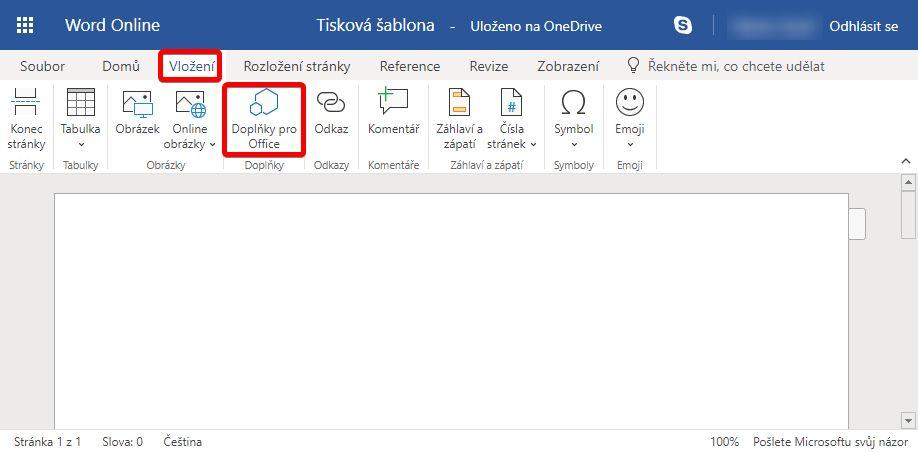Expand the Čísla stránek dropdown arrow

tap(533, 144)
